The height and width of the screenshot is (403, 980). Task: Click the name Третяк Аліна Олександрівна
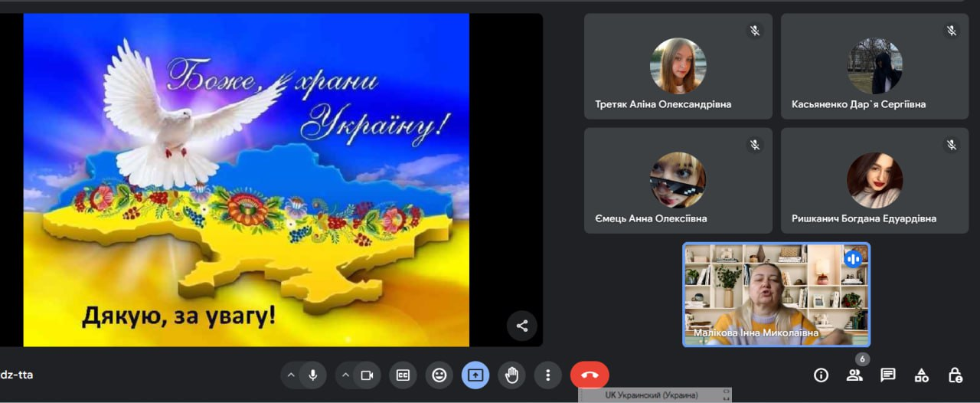coord(663,104)
